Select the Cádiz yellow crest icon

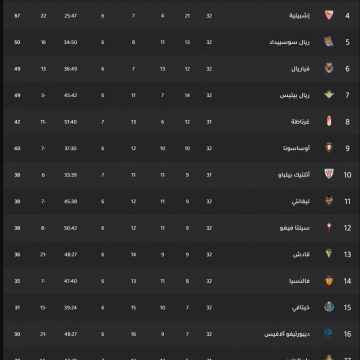[329, 254]
